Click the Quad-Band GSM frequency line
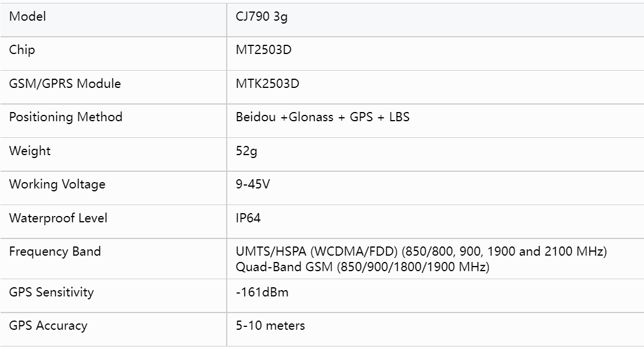This screenshot has height=347, width=644. click(x=362, y=267)
